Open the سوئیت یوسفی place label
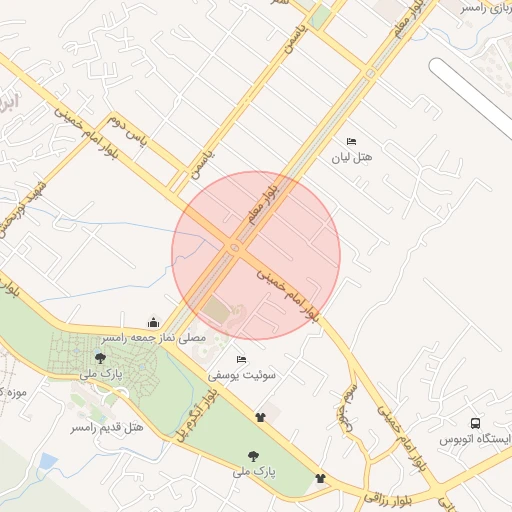The image size is (512, 512). pyautogui.click(x=242, y=375)
